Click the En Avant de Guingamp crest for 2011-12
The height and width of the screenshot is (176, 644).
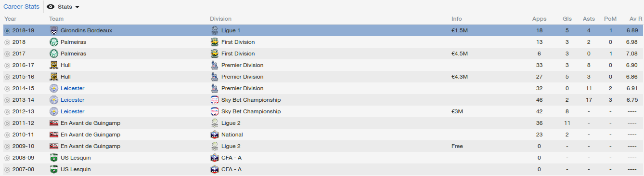(54, 123)
